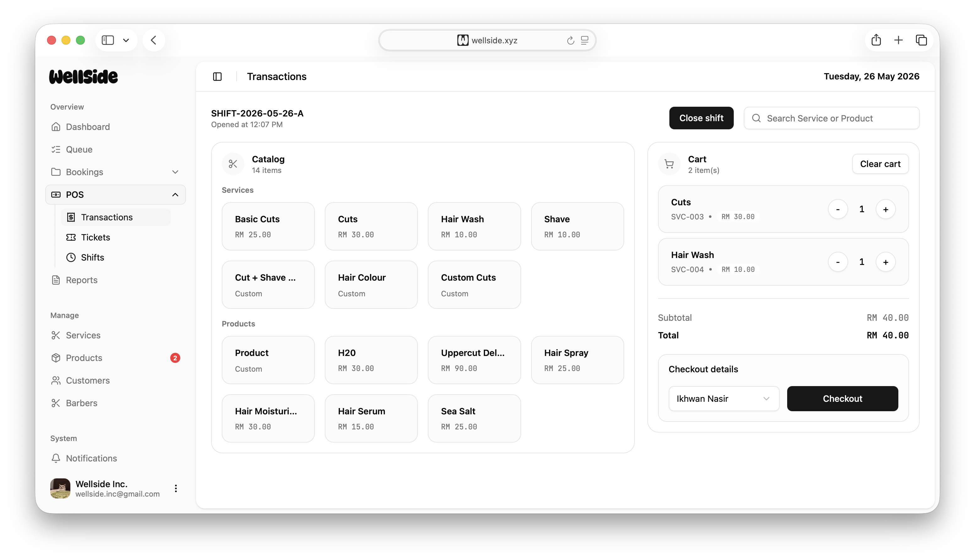Open the Barbers page
This screenshot has width=975, height=560.
(115, 403)
